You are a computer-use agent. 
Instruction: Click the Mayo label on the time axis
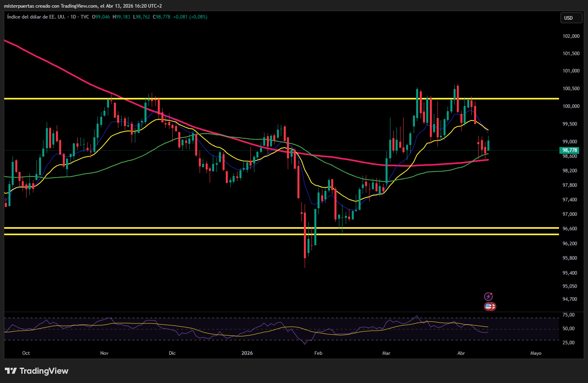pyautogui.click(x=536, y=353)
